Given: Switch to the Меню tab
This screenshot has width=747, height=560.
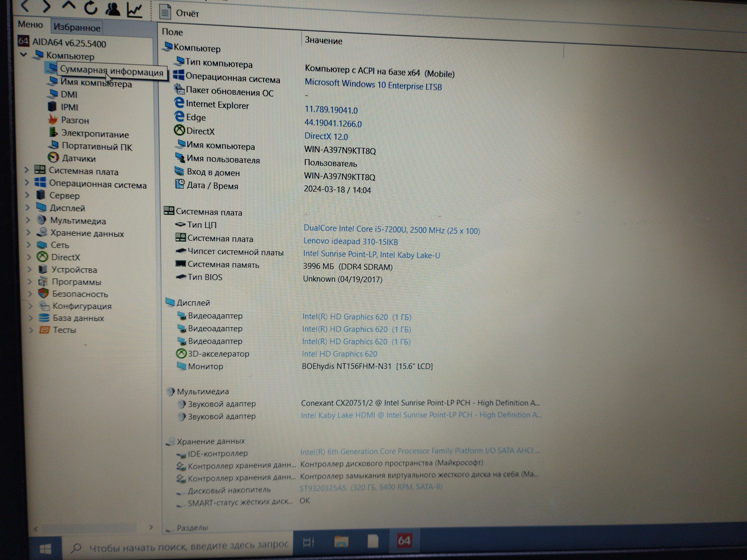Looking at the screenshot, I should pos(30,24).
